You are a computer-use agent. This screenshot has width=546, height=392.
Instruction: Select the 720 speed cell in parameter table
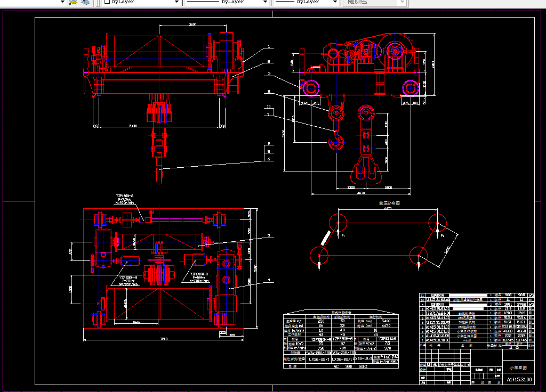320,348
